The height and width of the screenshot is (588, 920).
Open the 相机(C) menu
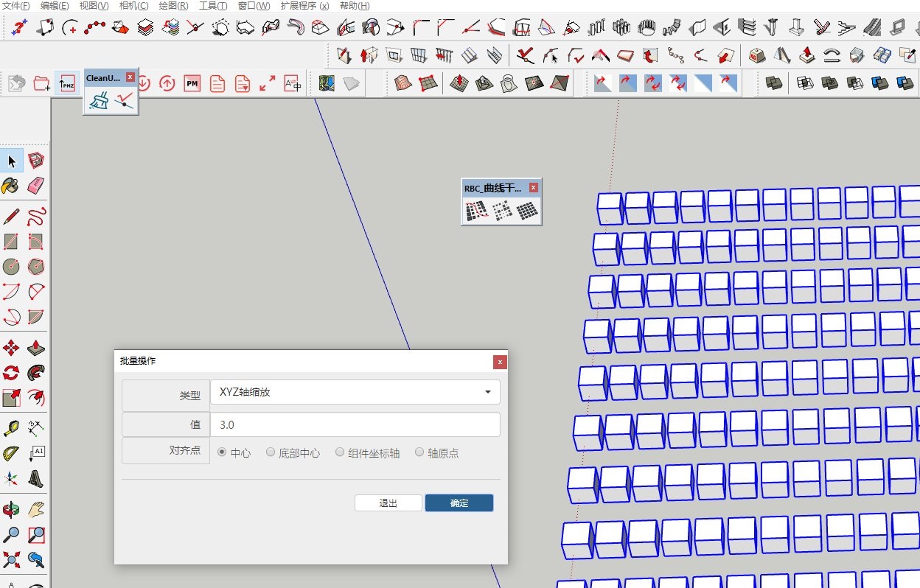coord(133,6)
